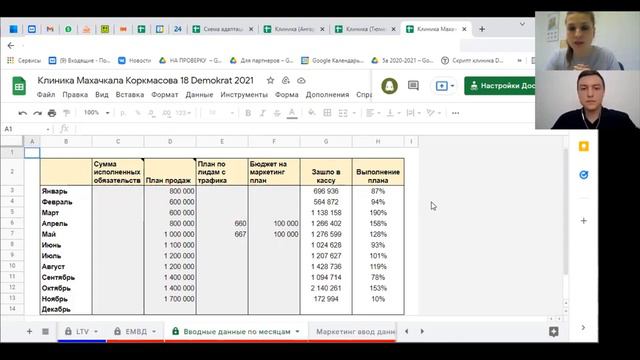The image size is (640, 360).
Task: Open Google Keep in side panel
Action: click(584, 147)
